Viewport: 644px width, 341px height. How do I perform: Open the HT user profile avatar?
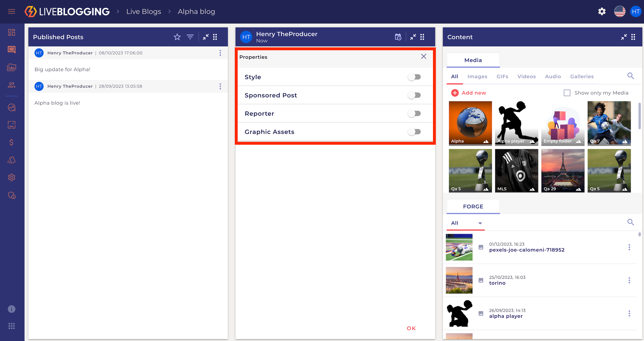coord(636,11)
